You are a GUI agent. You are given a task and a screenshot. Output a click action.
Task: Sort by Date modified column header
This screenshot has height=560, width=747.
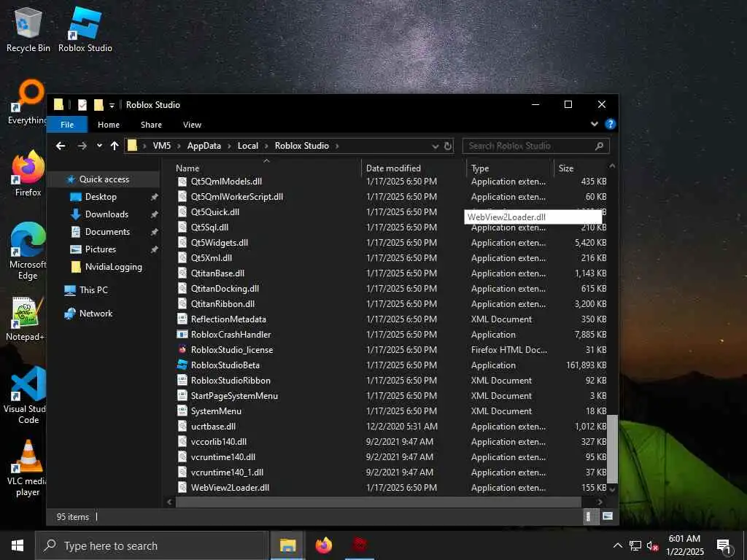(393, 168)
